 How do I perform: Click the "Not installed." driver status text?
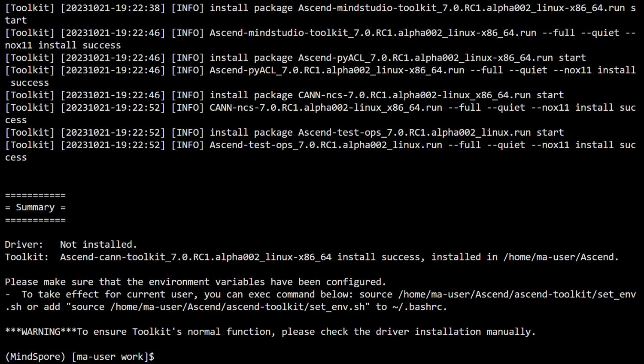coord(98,245)
